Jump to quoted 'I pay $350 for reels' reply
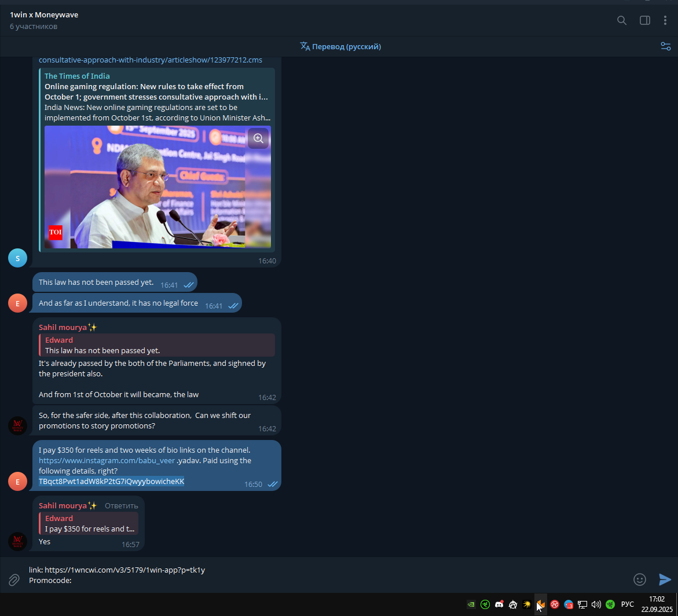Image resolution: width=678 pixels, height=616 pixels. [x=89, y=523]
